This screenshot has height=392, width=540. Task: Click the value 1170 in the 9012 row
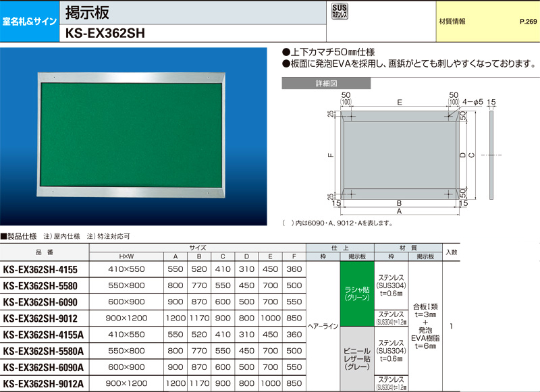tap(199, 318)
